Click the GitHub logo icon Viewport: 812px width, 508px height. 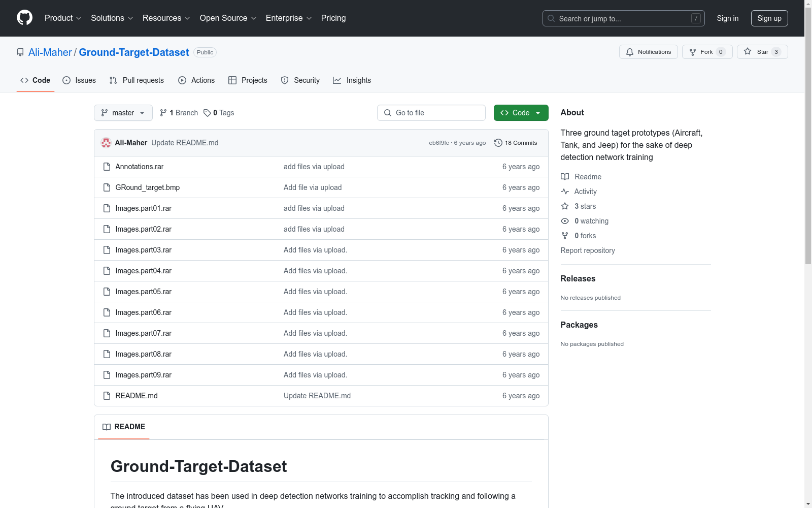pyautogui.click(x=24, y=18)
